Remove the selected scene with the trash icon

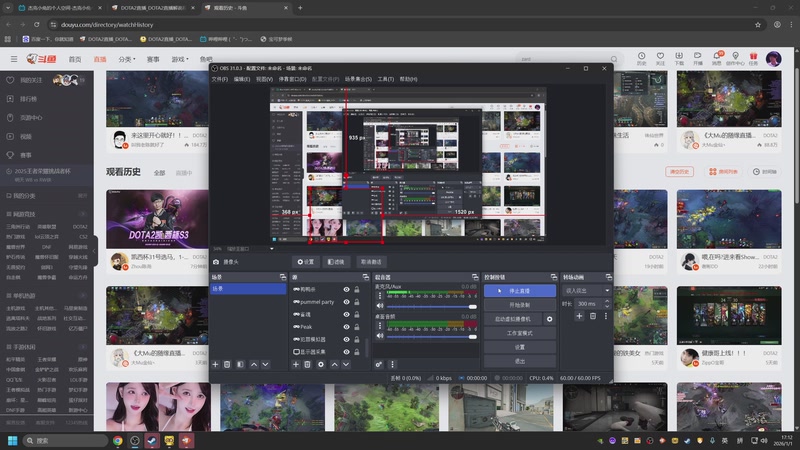(227, 365)
